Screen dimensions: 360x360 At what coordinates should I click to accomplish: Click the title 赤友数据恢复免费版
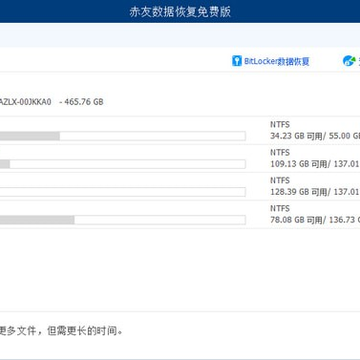tap(180, 12)
